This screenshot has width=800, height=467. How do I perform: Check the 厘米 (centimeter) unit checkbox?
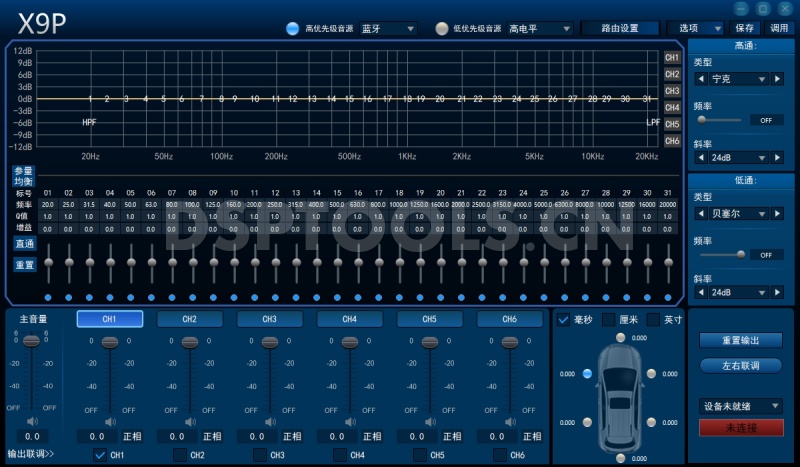click(x=609, y=320)
